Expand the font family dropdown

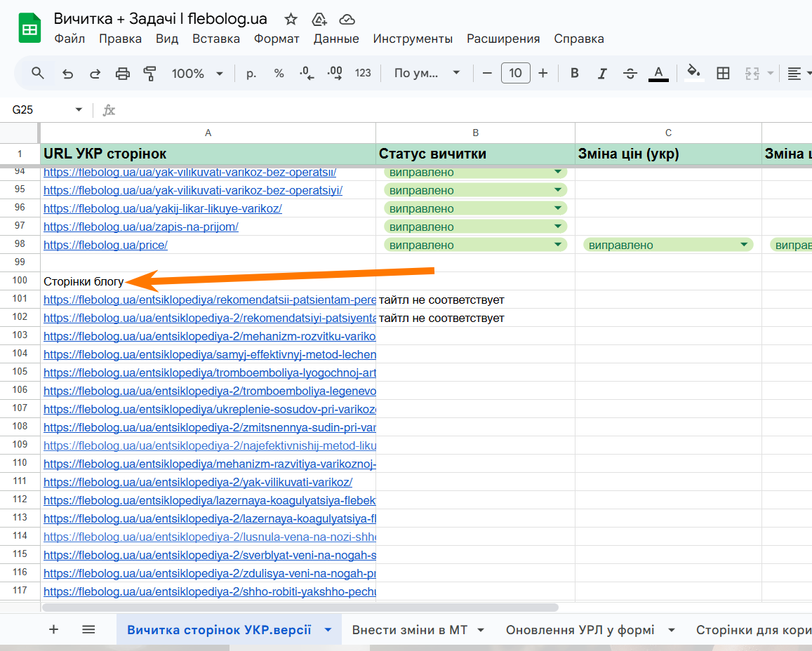427,74
